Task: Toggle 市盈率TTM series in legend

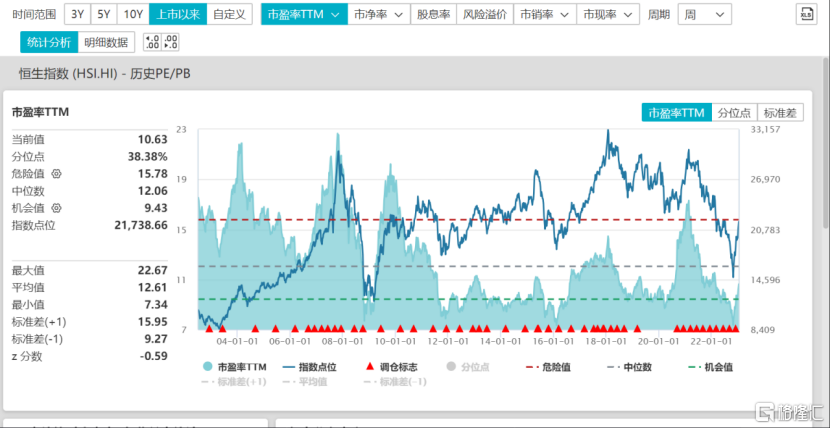Action: (234, 367)
